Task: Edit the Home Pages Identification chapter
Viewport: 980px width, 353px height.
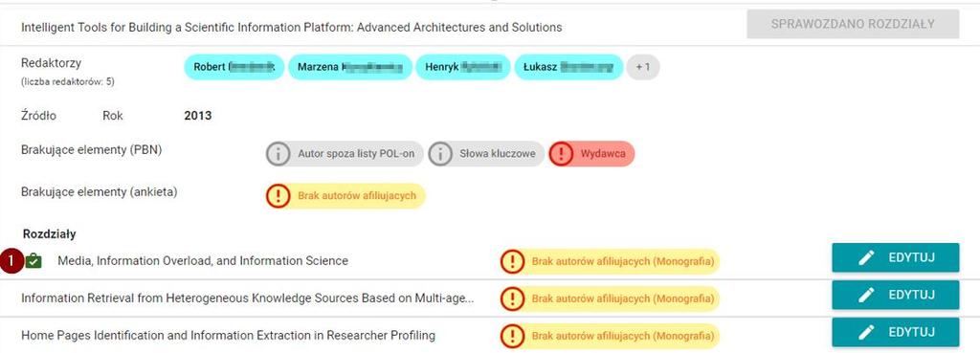Action: pos(895,332)
